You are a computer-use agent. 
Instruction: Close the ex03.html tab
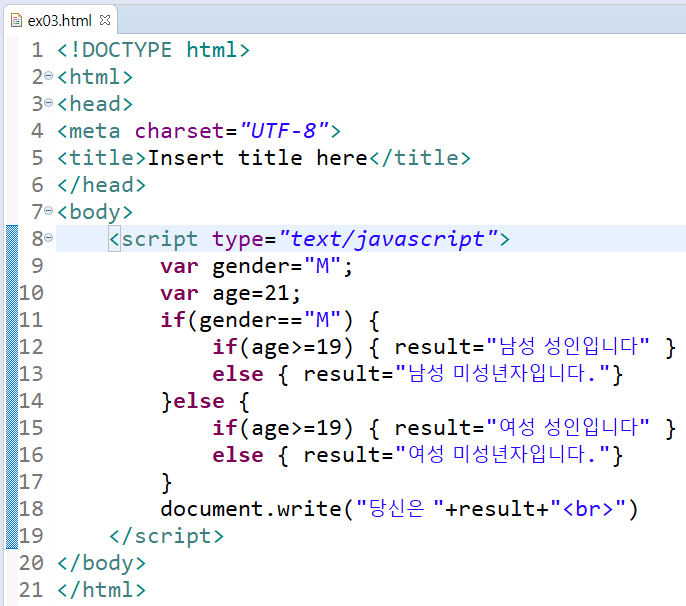tap(105, 20)
